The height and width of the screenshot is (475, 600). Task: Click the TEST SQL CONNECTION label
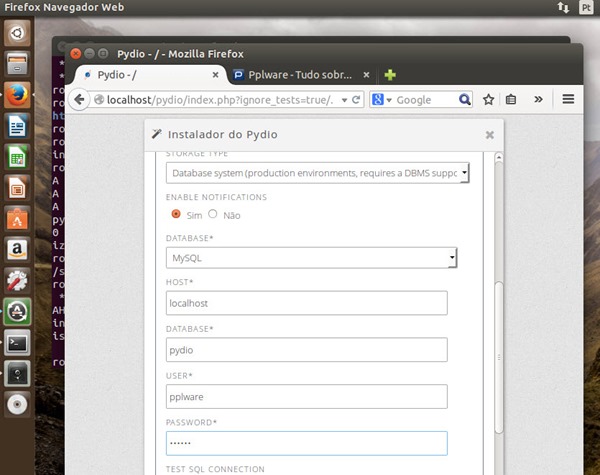215,469
